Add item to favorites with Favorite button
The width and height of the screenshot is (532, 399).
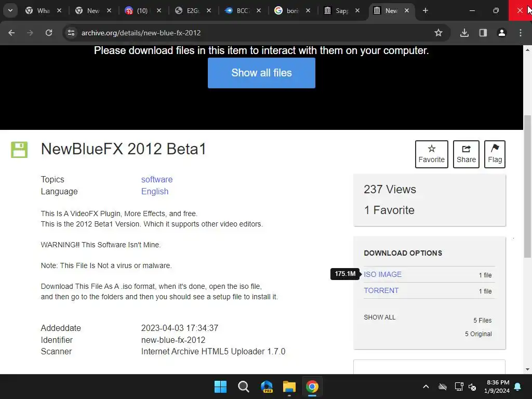point(431,154)
